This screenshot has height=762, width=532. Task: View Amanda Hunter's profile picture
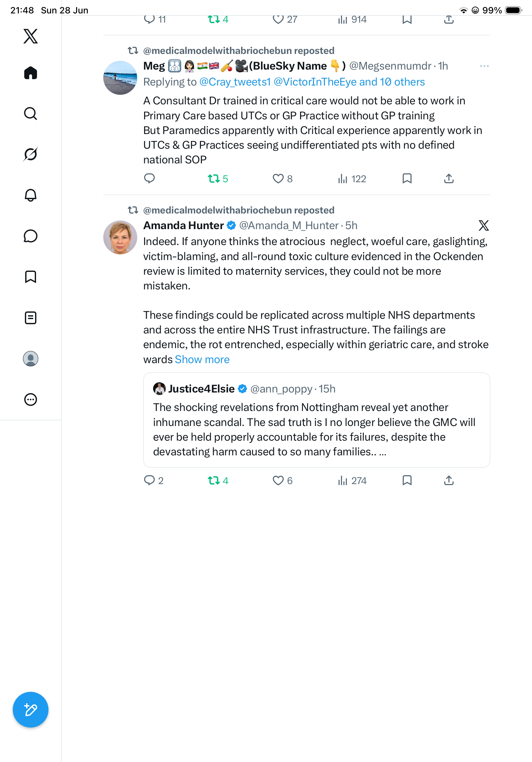tap(120, 237)
